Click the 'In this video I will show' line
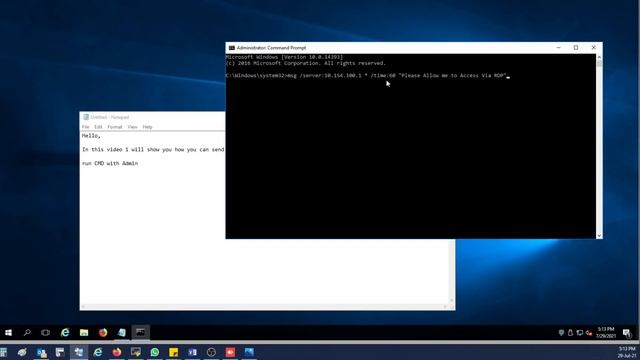This screenshot has height=360, width=640. click(x=153, y=150)
